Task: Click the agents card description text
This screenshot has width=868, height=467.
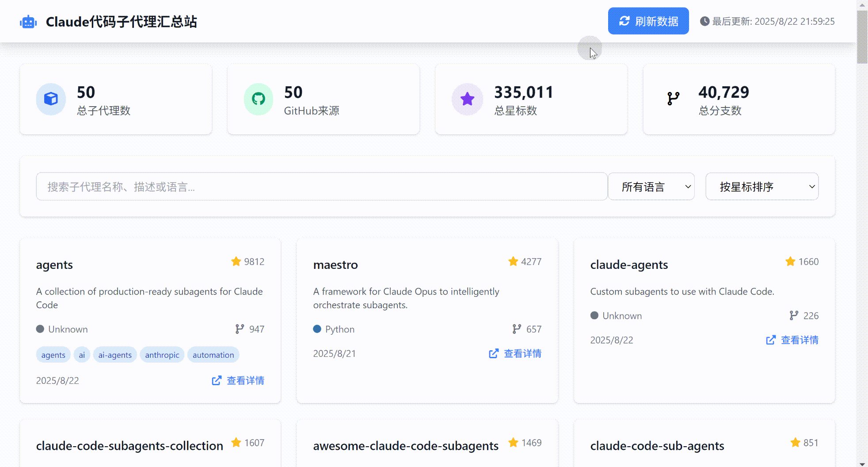Action: [x=149, y=298]
